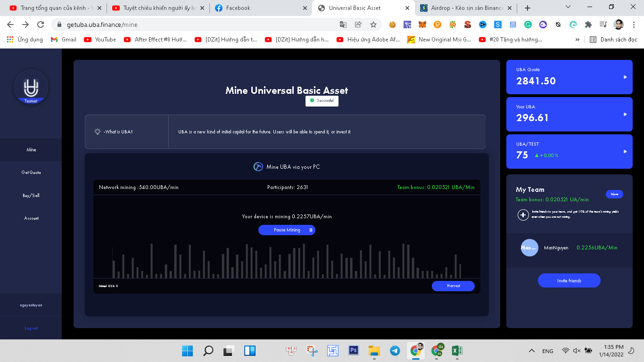Image resolution: width=644 pixels, height=362 pixels.
Task: Open the Gmail bookmark
Action: [x=64, y=40]
